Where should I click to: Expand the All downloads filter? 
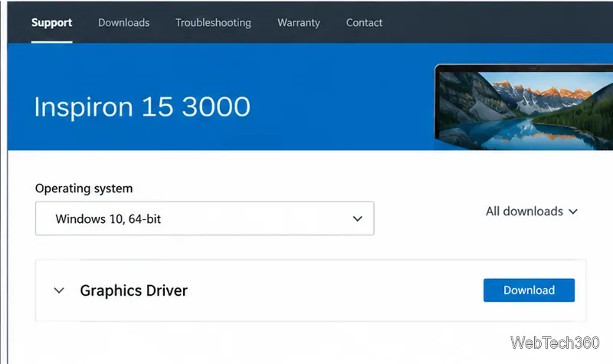[x=531, y=212]
